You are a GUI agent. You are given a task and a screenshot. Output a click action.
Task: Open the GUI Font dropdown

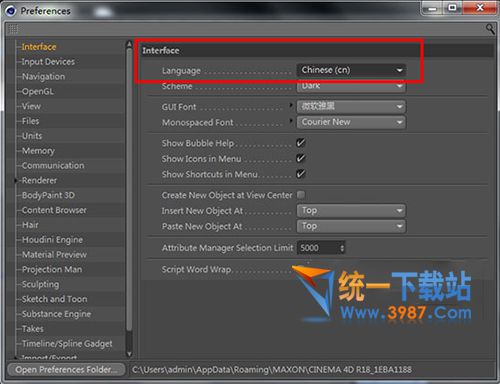click(351, 107)
